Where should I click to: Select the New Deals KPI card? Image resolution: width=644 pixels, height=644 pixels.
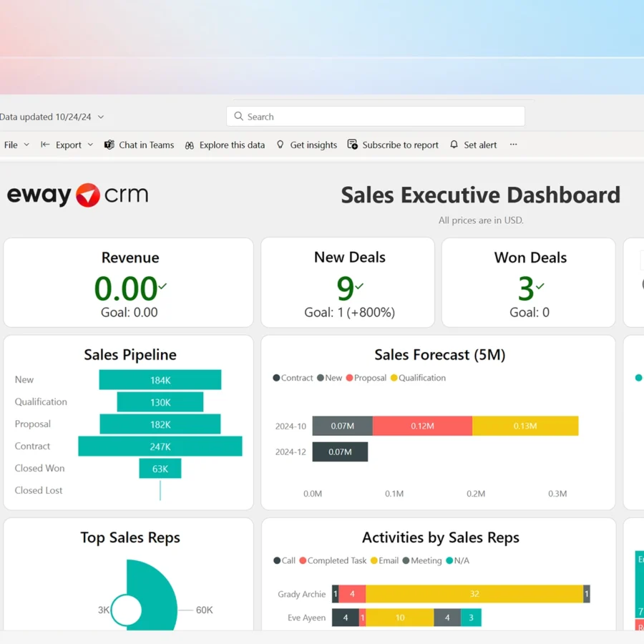tap(348, 283)
